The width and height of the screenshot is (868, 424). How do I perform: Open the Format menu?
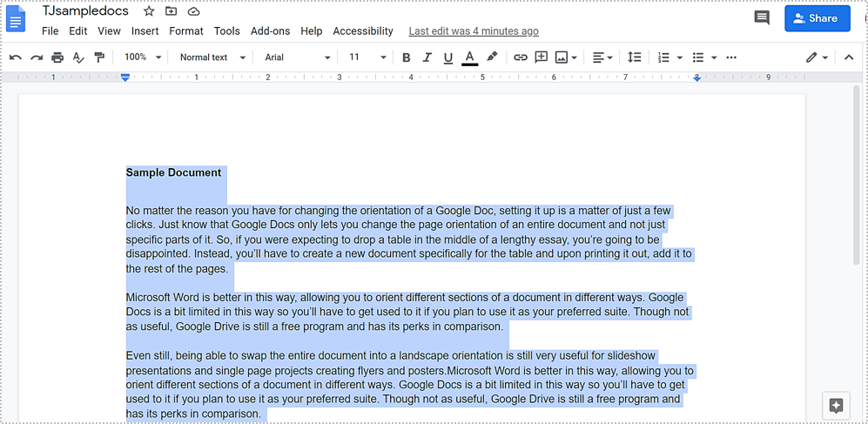[x=186, y=31]
